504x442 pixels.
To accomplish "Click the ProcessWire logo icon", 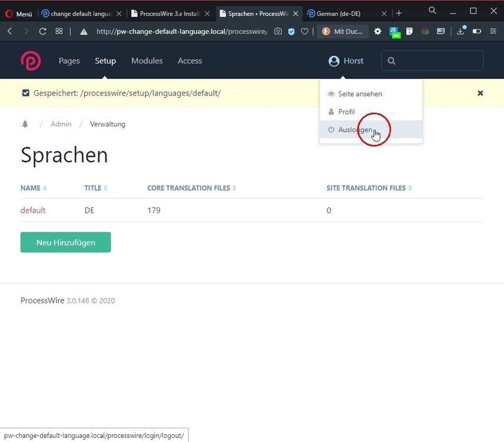I will pos(31,61).
